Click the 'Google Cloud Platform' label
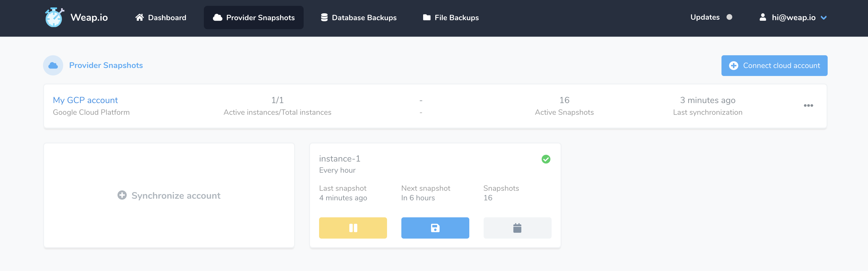Screen dimensions: 868x271 [x=91, y=112]
